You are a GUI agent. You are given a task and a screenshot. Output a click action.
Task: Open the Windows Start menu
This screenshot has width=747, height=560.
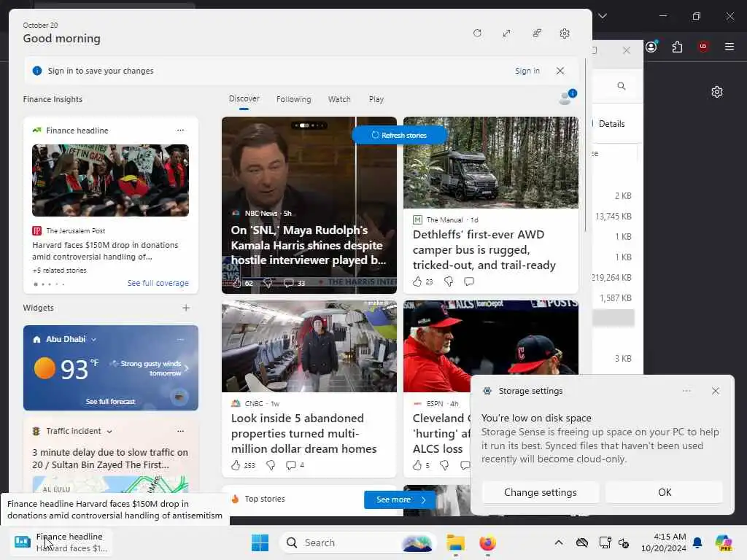260,542
